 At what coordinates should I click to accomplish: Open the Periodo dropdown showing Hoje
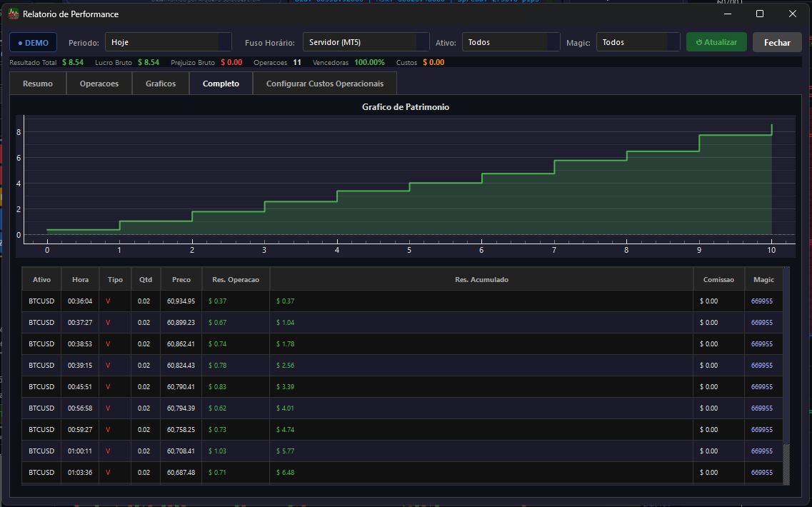tap(169, 42)
